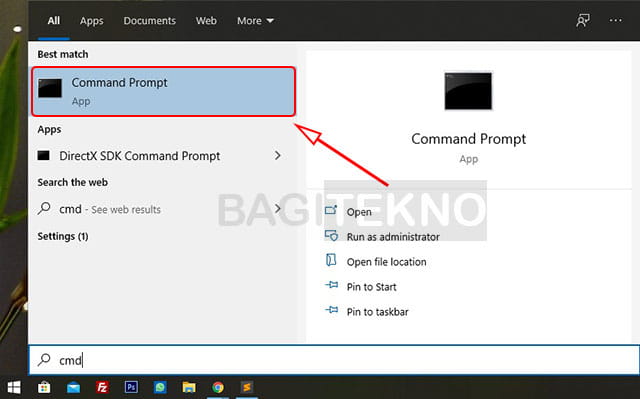The image size is (640, 399).
Task: Click the Search the web heading
Action: pos(73,182)
